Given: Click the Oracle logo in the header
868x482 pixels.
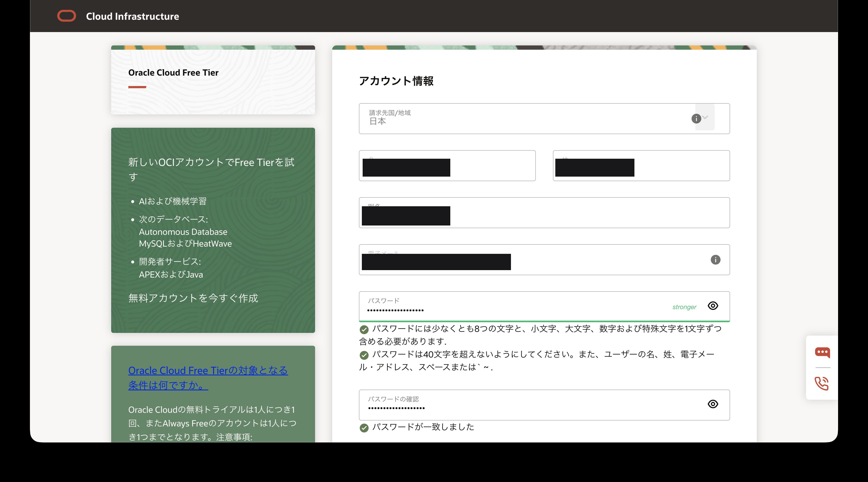Looking at the screenshot, I should pos(67,16).
